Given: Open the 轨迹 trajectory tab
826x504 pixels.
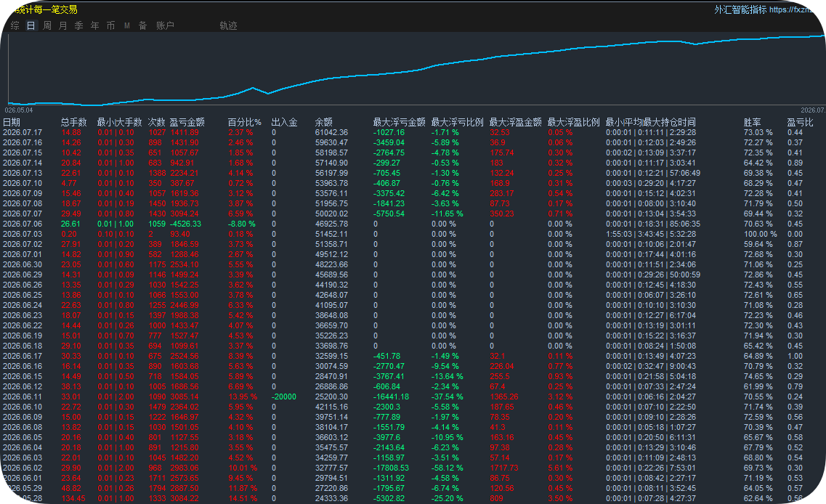Looking at the screenshot, I should click(228, 25).
